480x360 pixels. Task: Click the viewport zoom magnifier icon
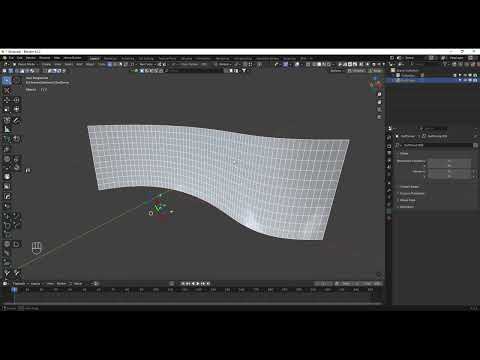pyautogui.click(x=379, y=94)
